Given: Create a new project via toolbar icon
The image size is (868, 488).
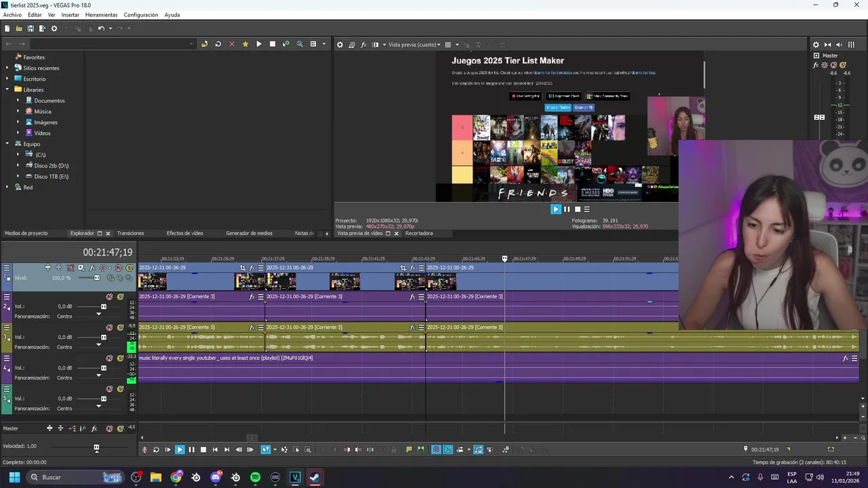Looking at the screenshot, I should [7, 28].
